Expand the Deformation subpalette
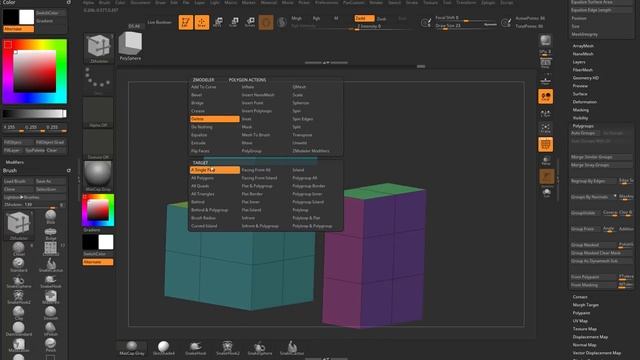The width and height of the screenshot is (640, 360). tap(584, 102)
